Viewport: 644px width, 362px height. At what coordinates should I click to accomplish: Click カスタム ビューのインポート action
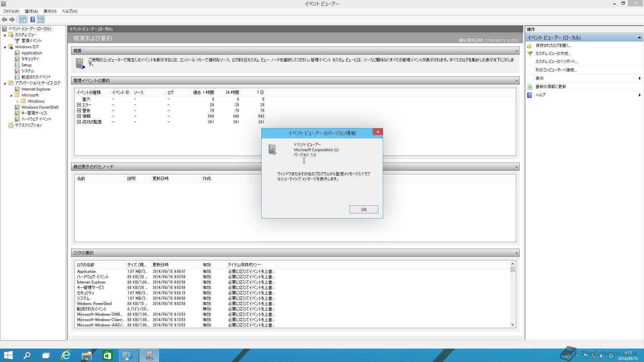click(556, 62)
